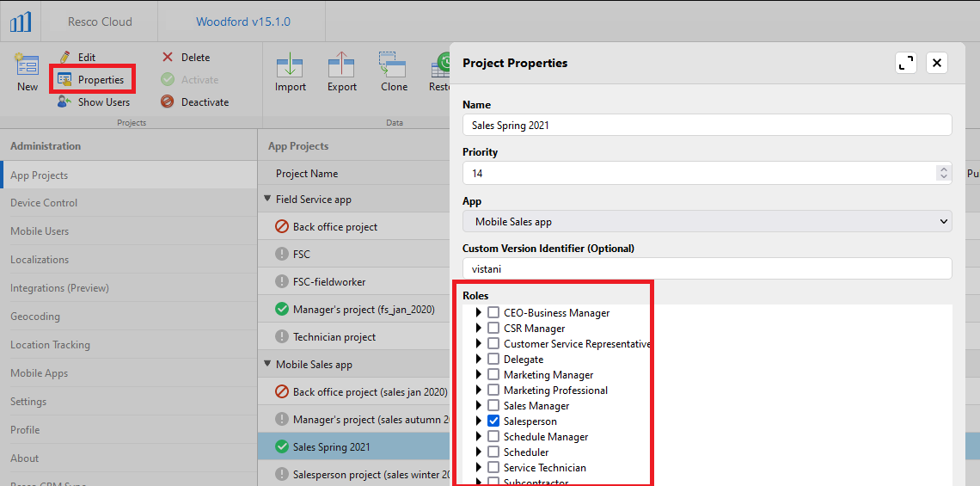Viewport: 980px width, 486px height.
Task: Click the Import data icon
Action: (x=290, y=67)
